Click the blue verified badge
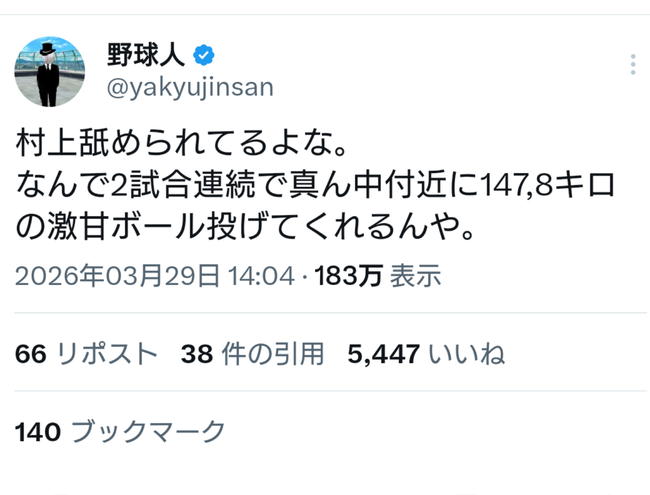Screen dimensions: 650x495 click(x=204, y=55)
